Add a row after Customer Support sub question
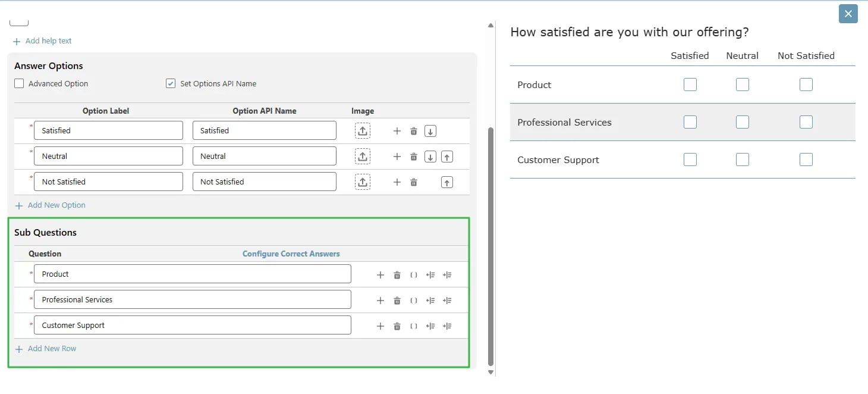The height and width of the screenshot is (394, 868). pyautogui.click(x=380, y=326)
